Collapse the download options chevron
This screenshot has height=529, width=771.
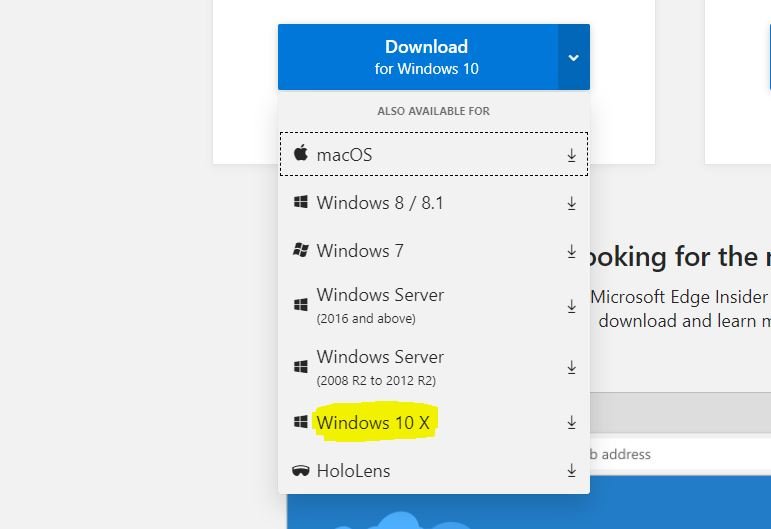(573, 58)
